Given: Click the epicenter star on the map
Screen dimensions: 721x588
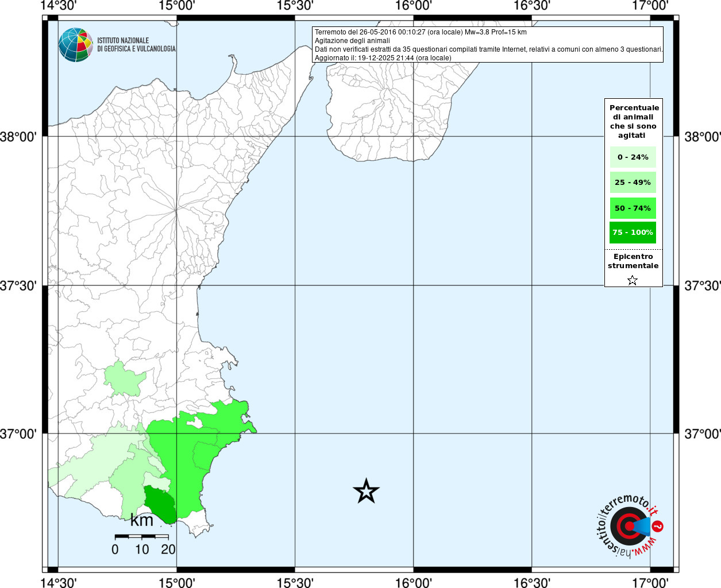Looking at the screenshot, I should [366, 492].
